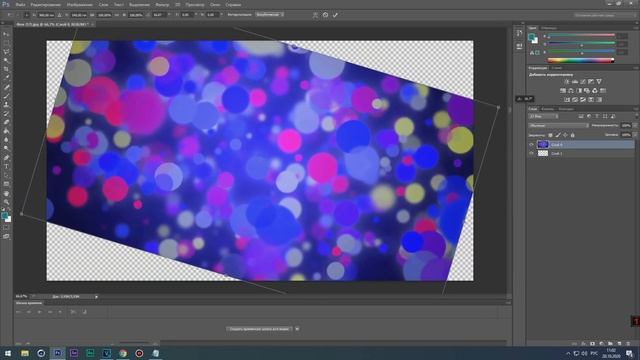Toggle lock position for the layer
Viewport: 640px width, 360px height.
(565, 135)
